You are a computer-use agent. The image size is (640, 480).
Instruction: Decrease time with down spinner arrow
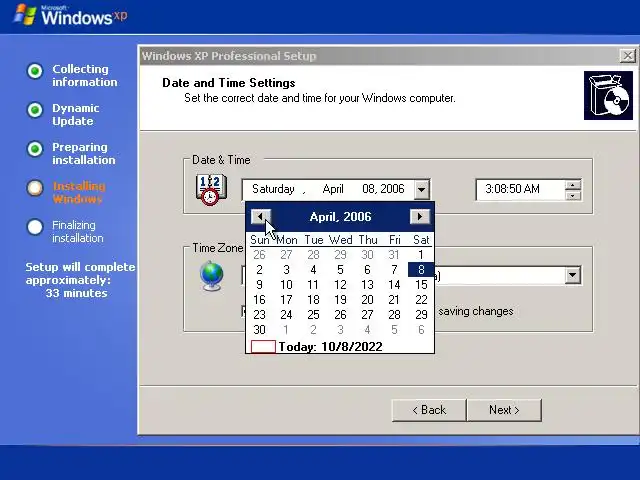coord(573,196)
